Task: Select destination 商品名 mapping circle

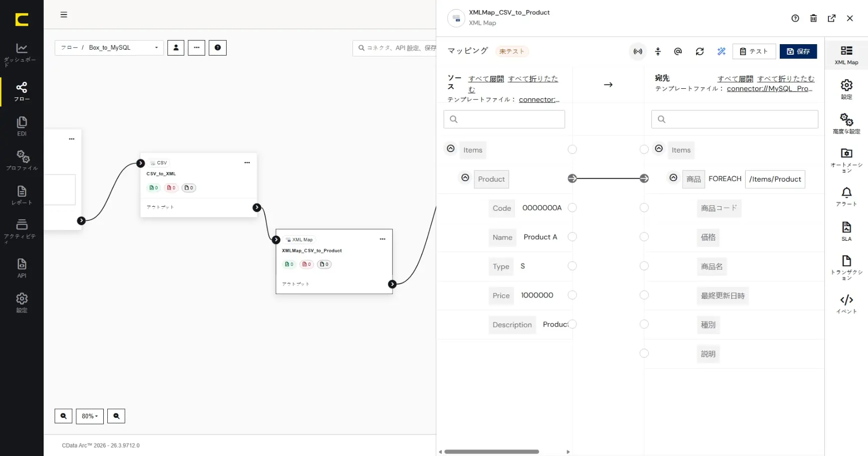Action: [x=644, y=266]
